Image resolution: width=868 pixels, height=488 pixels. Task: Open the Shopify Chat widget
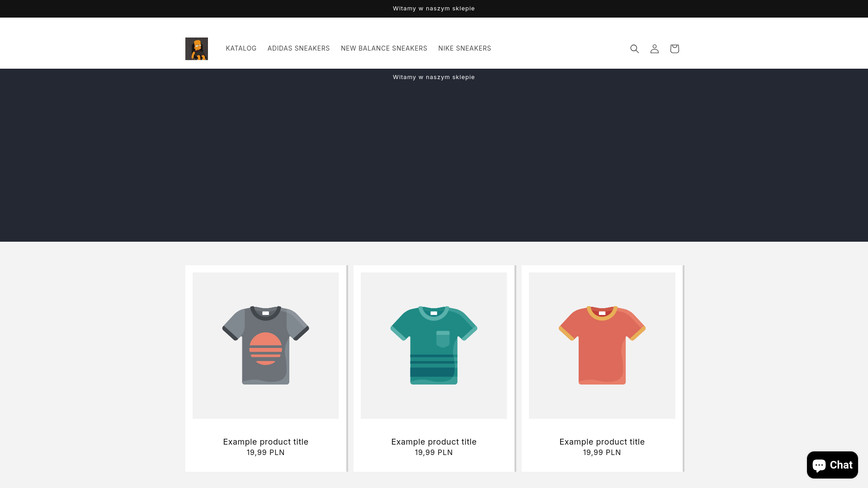coord(832,465)
